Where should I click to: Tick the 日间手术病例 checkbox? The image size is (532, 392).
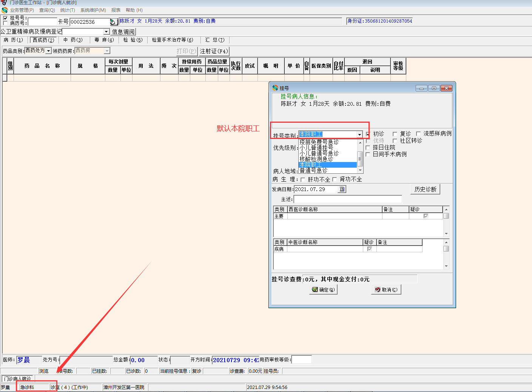pyautogui.click(x=368, y=154)
